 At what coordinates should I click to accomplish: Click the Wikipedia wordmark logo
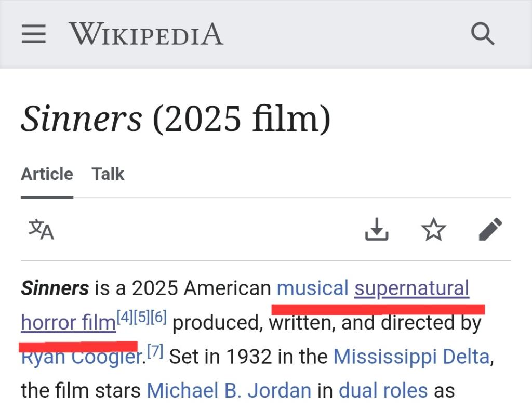[x=146, y=34]
